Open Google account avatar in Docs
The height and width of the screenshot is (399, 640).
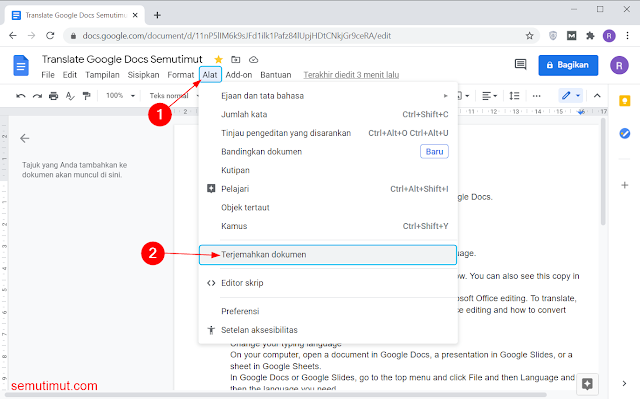[x=619, y=65]
